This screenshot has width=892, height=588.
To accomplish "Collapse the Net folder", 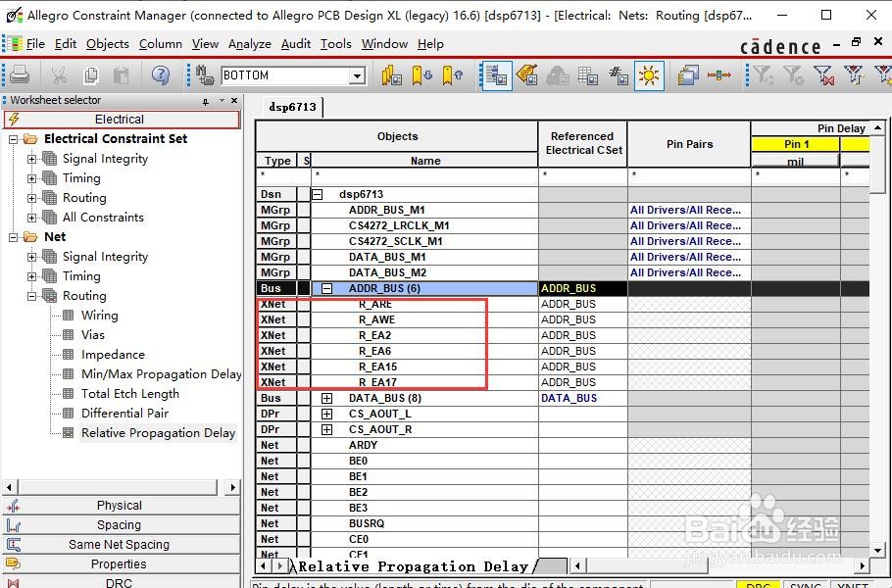I will (x=13, y=237).
